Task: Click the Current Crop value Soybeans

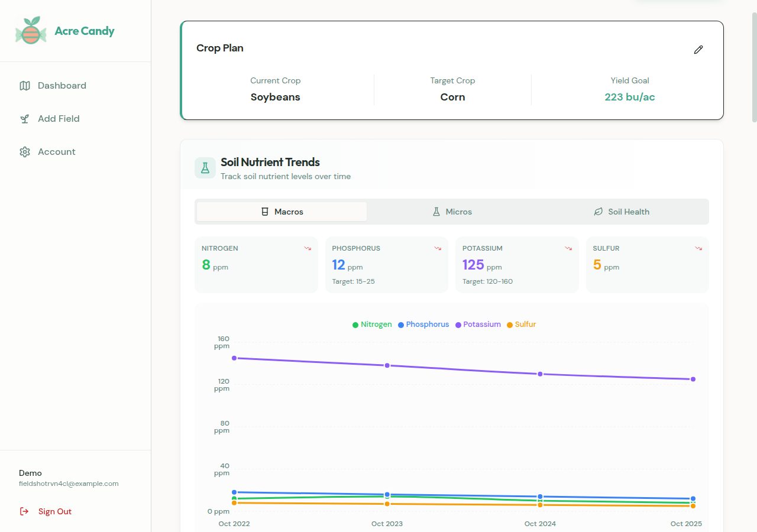Action: click(276, 97)
